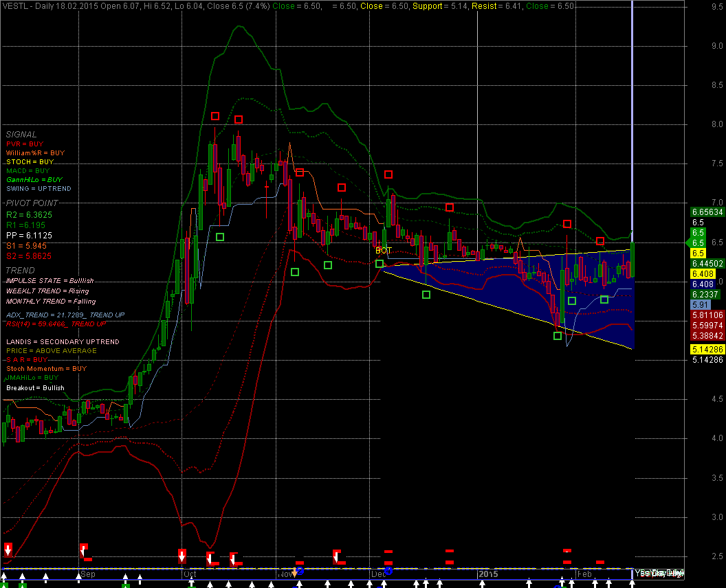Click the light blue 5.91 price tag
The height and width of the screenshot is (588, 726).
[x=701, y=304]
